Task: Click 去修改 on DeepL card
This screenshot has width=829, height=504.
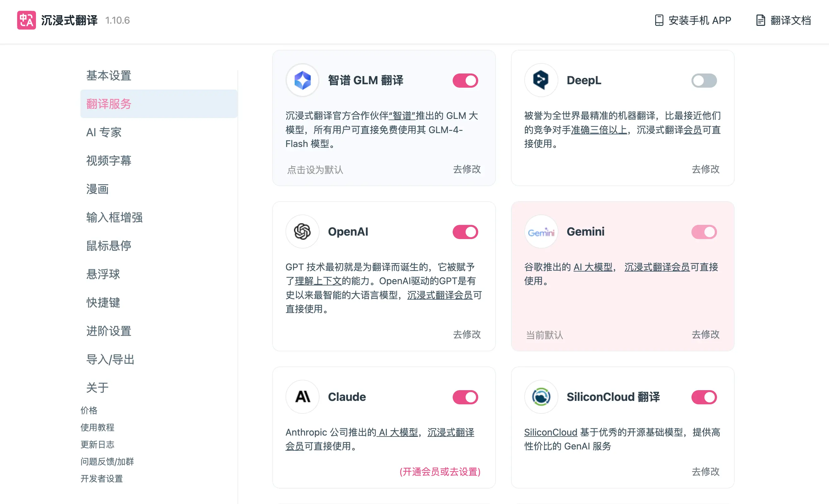Action: 706,169
